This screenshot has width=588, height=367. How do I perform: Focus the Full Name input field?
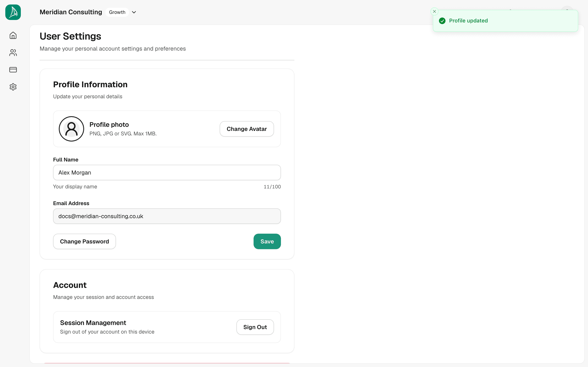click(x=167, y=172)
